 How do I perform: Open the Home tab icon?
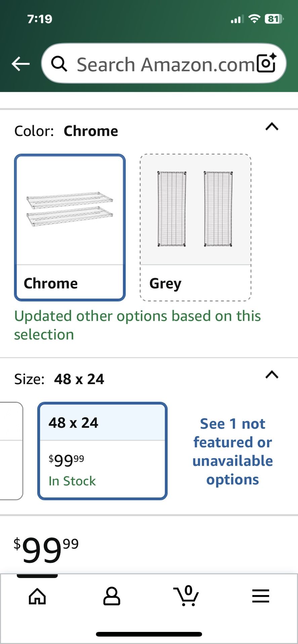point(37,596)
